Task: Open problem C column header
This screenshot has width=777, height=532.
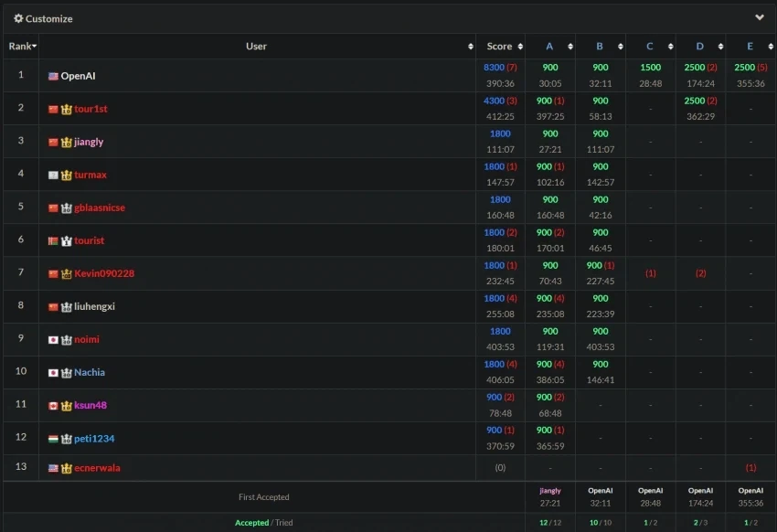Action: pos(649,46)
